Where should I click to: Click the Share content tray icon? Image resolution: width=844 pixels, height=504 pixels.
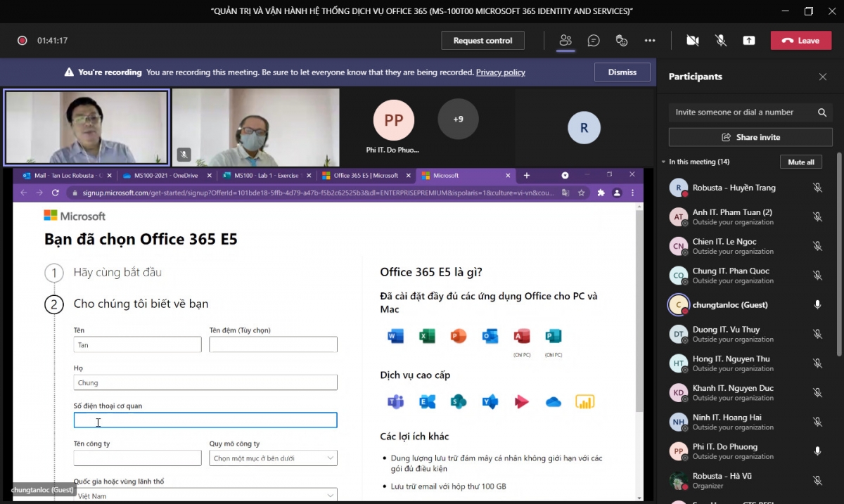click(x=749, y=41)
